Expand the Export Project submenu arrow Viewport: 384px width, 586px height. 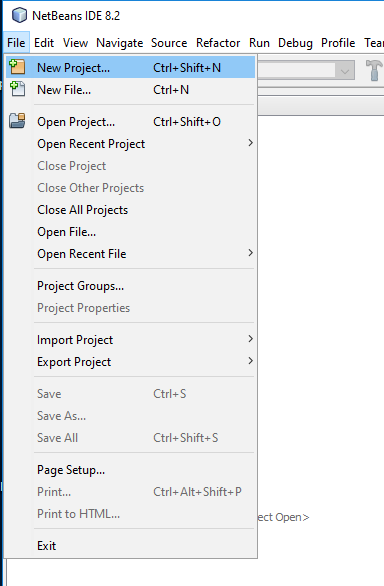tap(251, 361)
